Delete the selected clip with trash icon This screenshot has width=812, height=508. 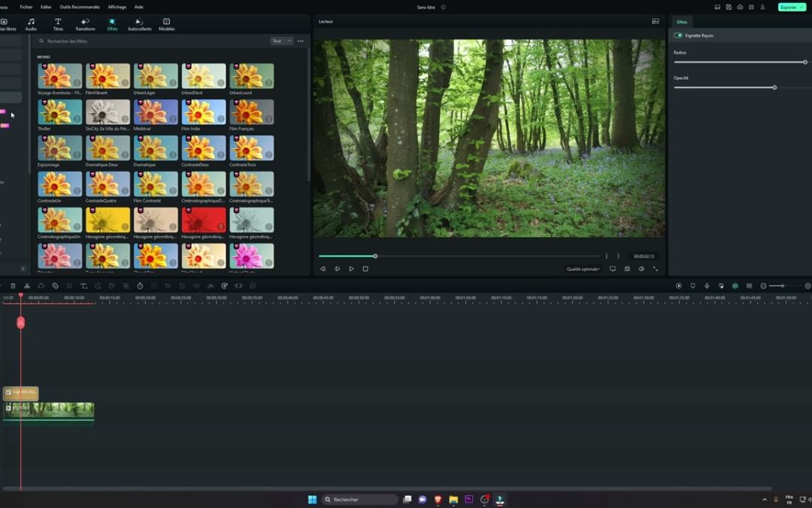13,286
